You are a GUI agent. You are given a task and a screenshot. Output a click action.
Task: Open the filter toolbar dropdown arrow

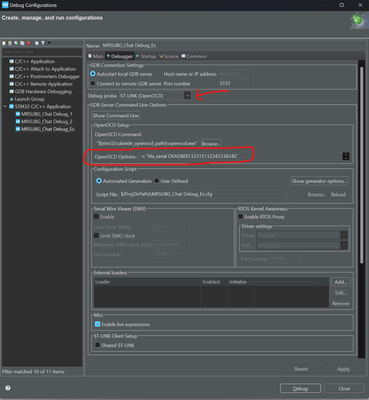(49, 43)
